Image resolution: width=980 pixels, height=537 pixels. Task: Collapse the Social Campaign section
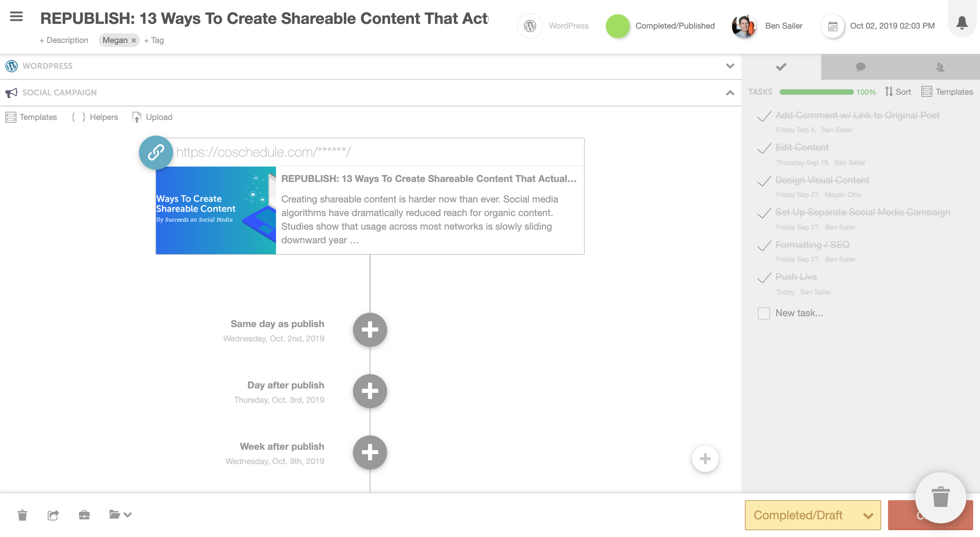[x=730, y=93]
